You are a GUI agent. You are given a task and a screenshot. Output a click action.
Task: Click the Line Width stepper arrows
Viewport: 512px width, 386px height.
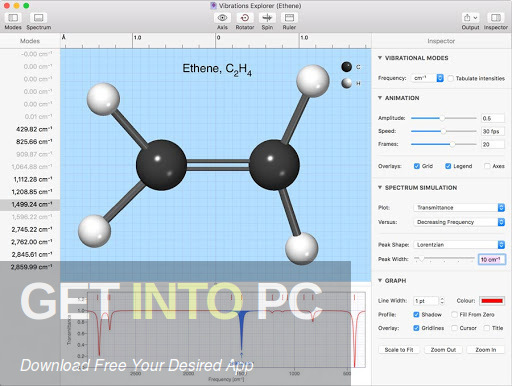[x=442, y=301]
